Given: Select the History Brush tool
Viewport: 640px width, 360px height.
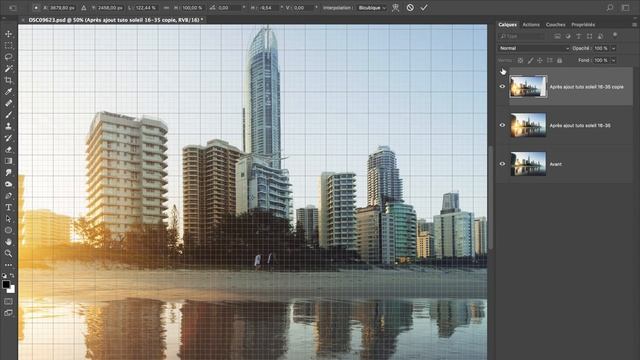Looking at the screenshot, I should pos(9,138).
